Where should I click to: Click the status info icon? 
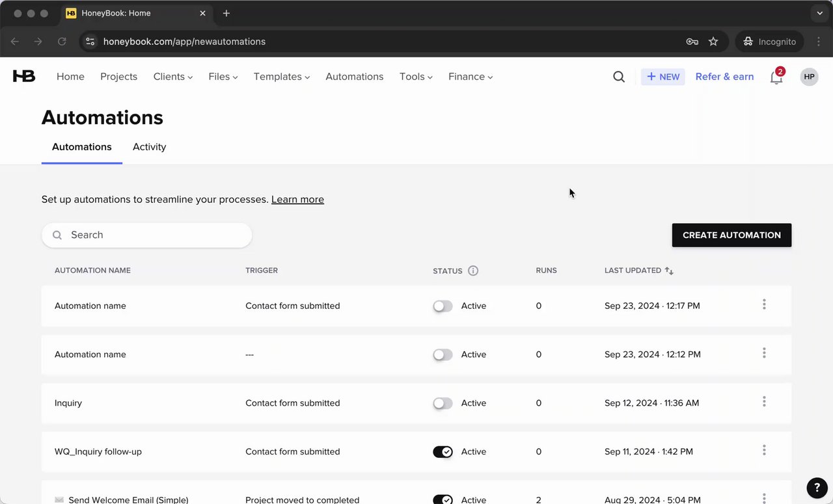click(473, 271)
